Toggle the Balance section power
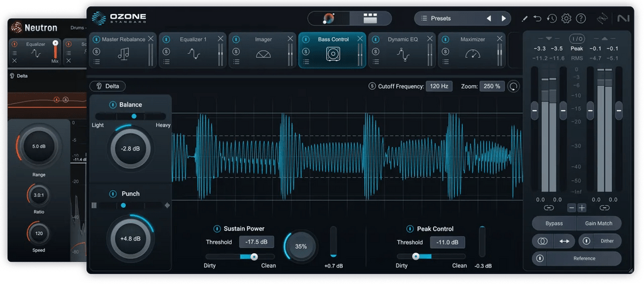This screenshot has height=286, width=644. click(113, 105)
